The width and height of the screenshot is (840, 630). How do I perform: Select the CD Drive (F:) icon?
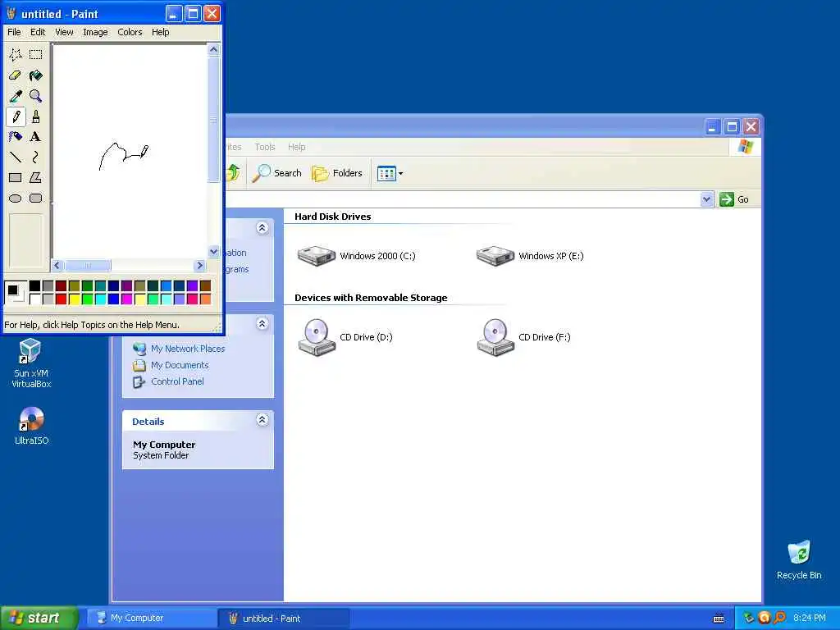[495, 337]
